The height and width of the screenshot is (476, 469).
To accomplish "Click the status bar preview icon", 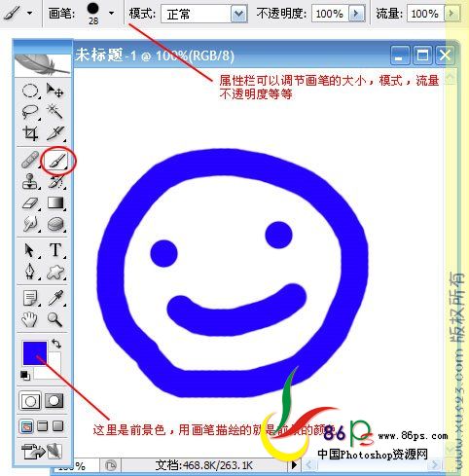I will (x=111, y=465).
